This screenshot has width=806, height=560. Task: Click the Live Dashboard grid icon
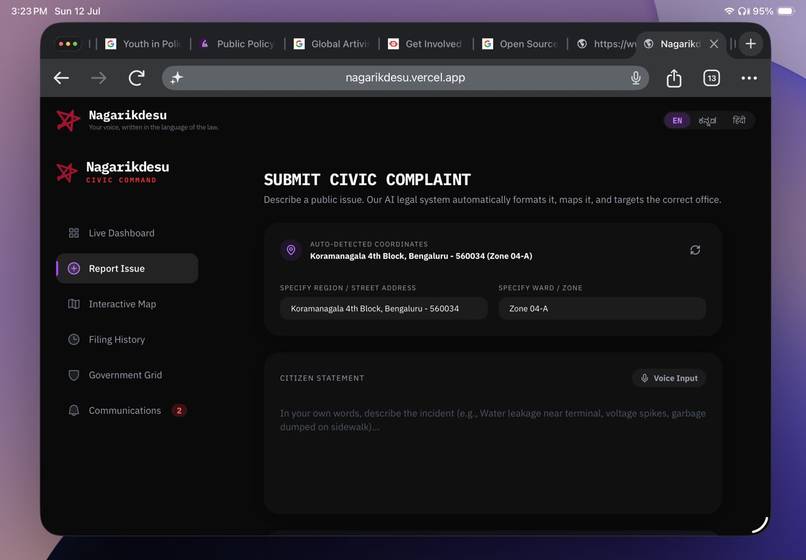(74, 233)
